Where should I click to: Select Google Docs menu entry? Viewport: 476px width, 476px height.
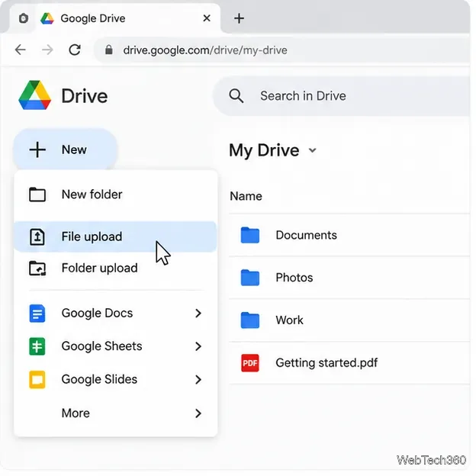[x=115, y=314]
